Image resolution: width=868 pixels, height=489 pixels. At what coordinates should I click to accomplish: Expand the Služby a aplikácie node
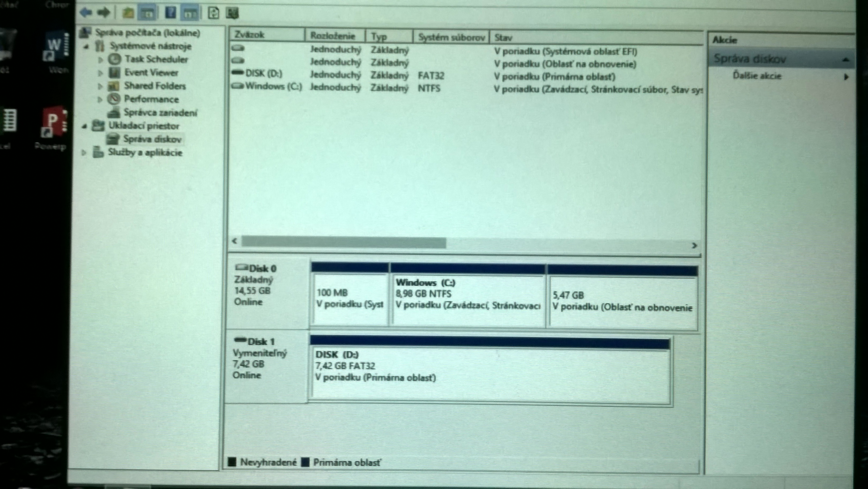click(84, 153)
